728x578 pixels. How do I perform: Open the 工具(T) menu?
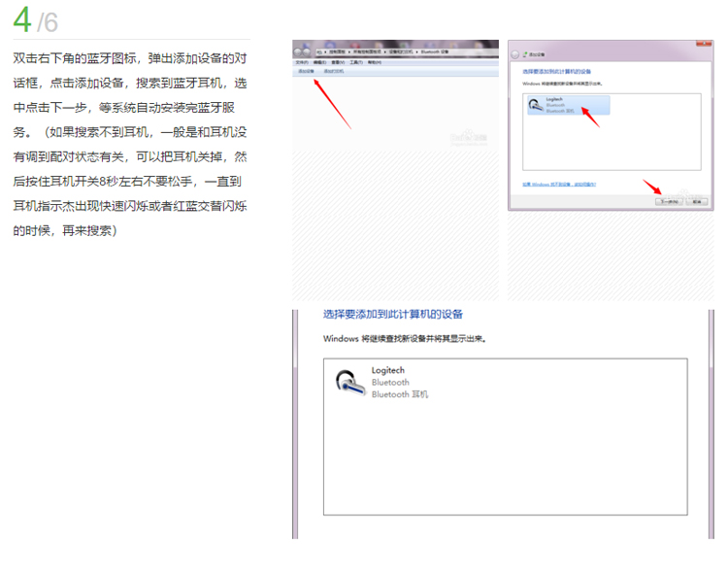[x=354, y=62]
